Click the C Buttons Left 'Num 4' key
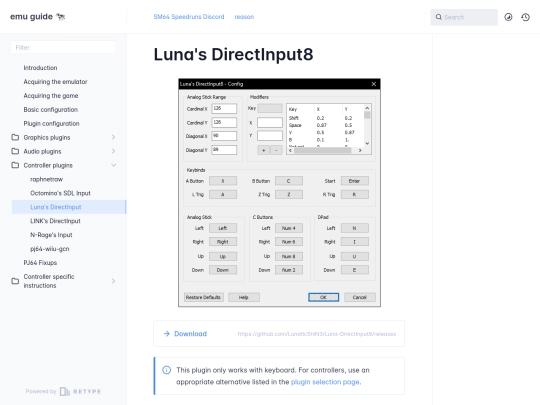The image size is (540, 405). [289, 228]
